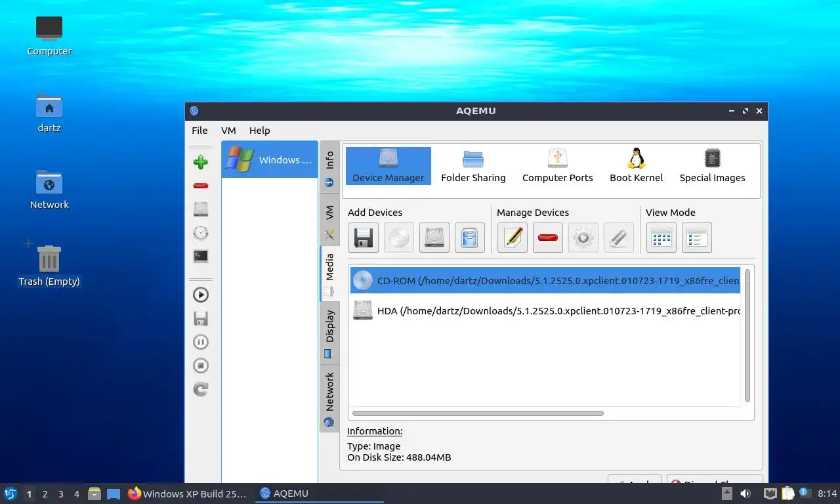Reset the virtual machine with the reload icon

201,389
